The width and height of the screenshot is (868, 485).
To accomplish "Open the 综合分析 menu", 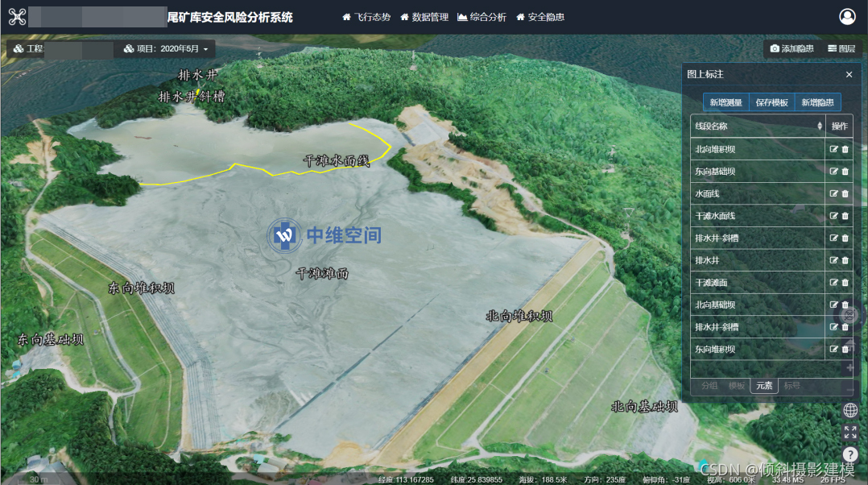I will click(482, 17).
